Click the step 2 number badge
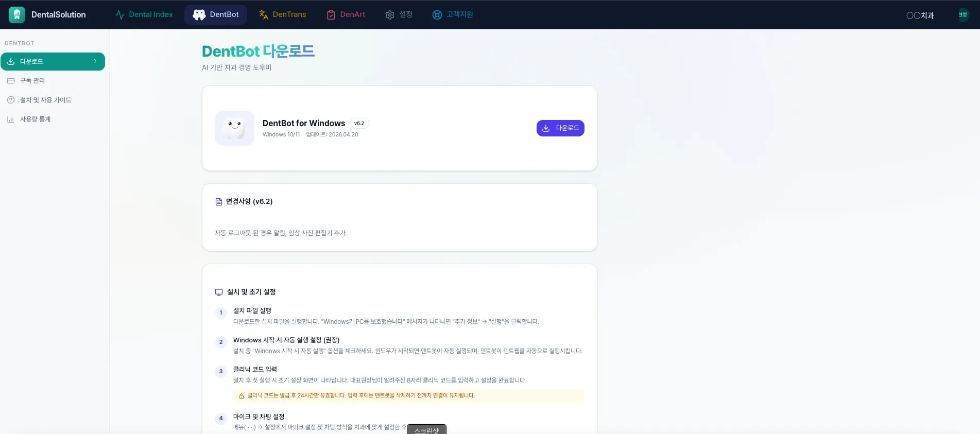The width and height of the screenshot is (980, 434). pos(221,342)
